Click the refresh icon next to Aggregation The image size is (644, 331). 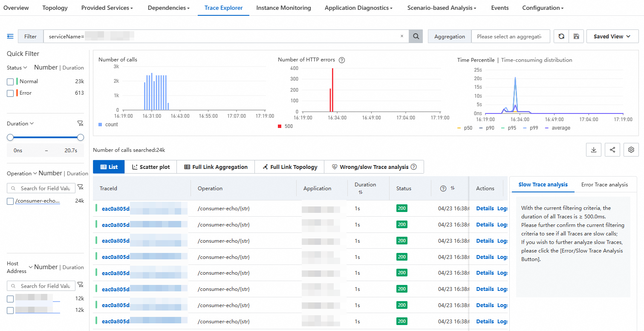(x=561, y=37)
